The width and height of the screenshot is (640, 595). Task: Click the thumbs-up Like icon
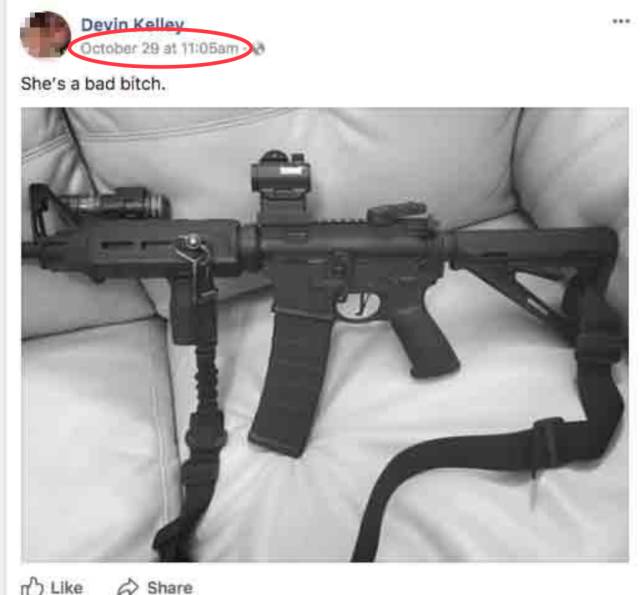(32, 586)
